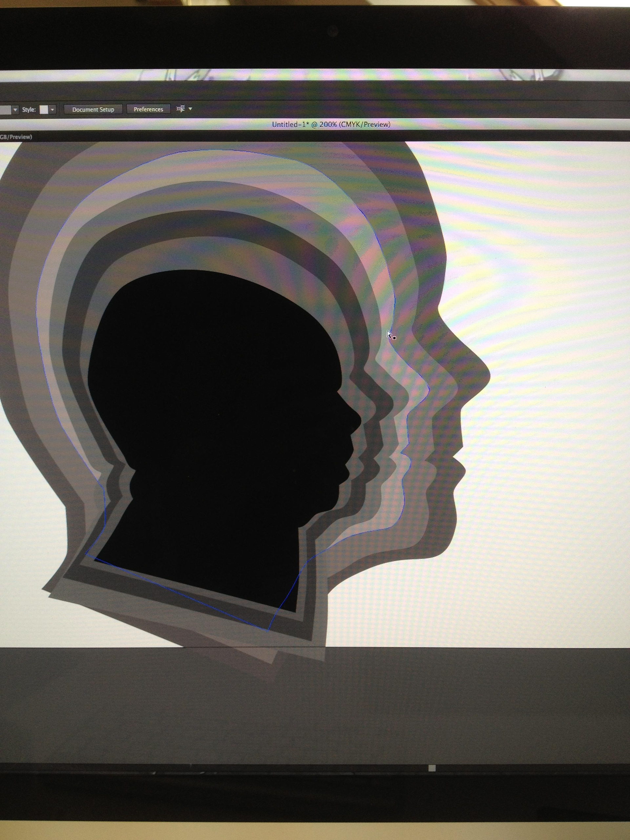Click the Untitled-1 document title bar

(331, 124)
